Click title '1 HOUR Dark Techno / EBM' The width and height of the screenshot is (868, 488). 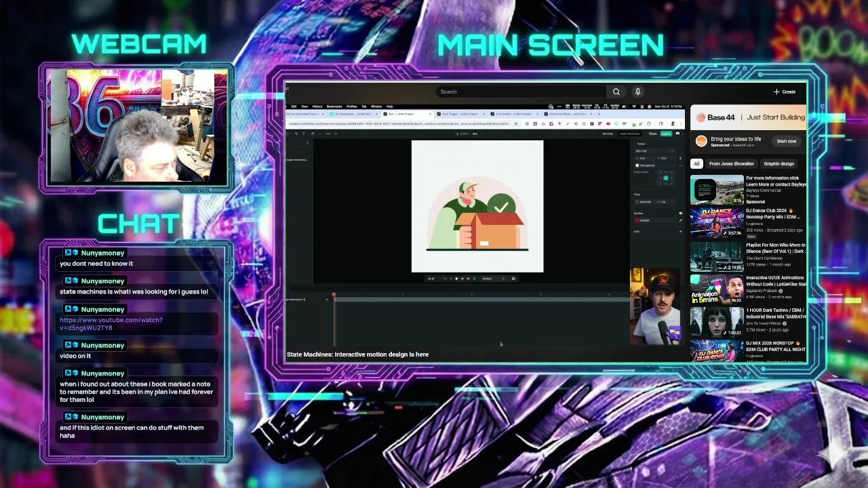tap(776, 313)
